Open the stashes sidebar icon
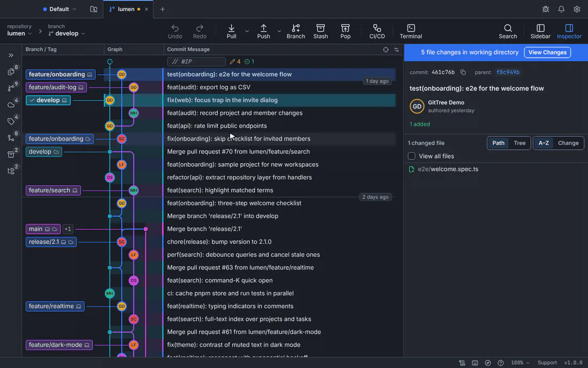The width and height of the screenshot is (588, 368). click(11, 154)
